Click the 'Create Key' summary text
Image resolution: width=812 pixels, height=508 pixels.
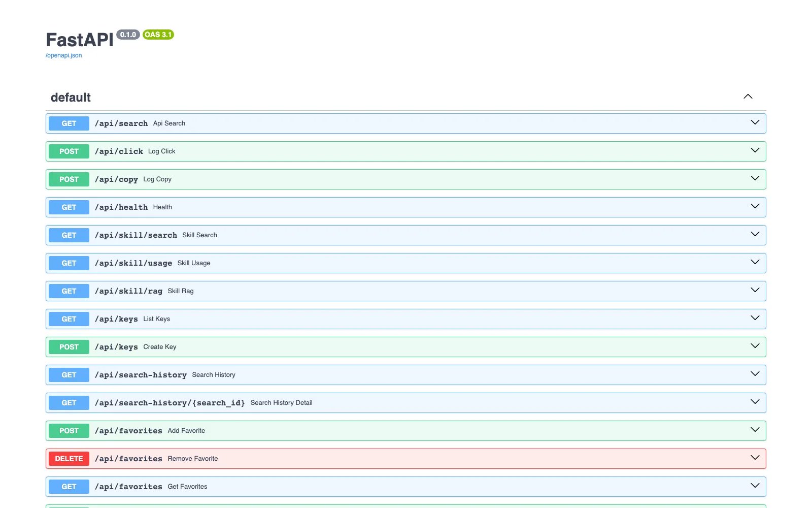click(160, 347)
